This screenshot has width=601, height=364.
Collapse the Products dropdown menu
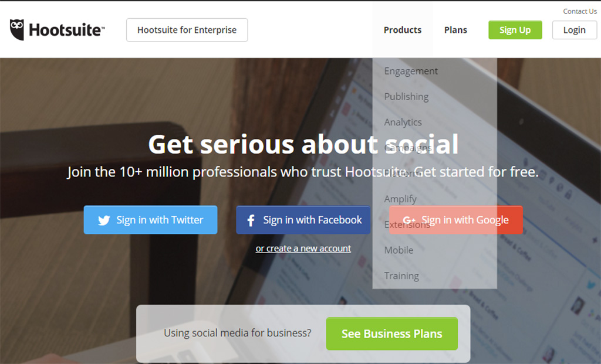pos(402,30)
